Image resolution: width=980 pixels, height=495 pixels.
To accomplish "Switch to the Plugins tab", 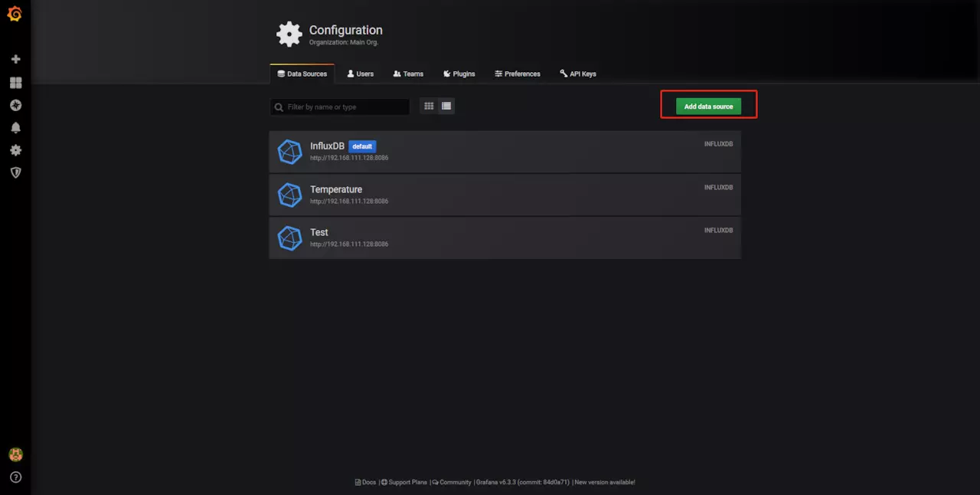I will click(459, 74).
